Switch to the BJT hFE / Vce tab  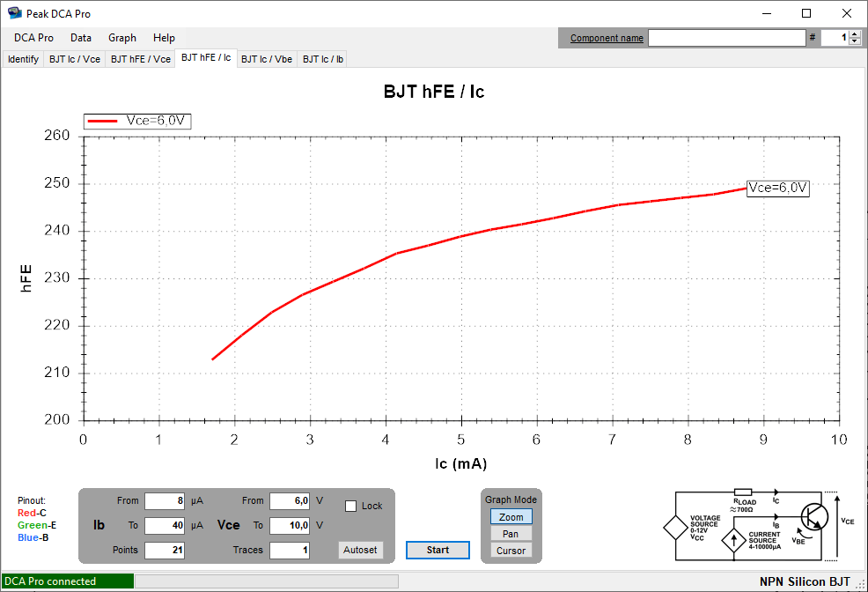click(141, 59)
